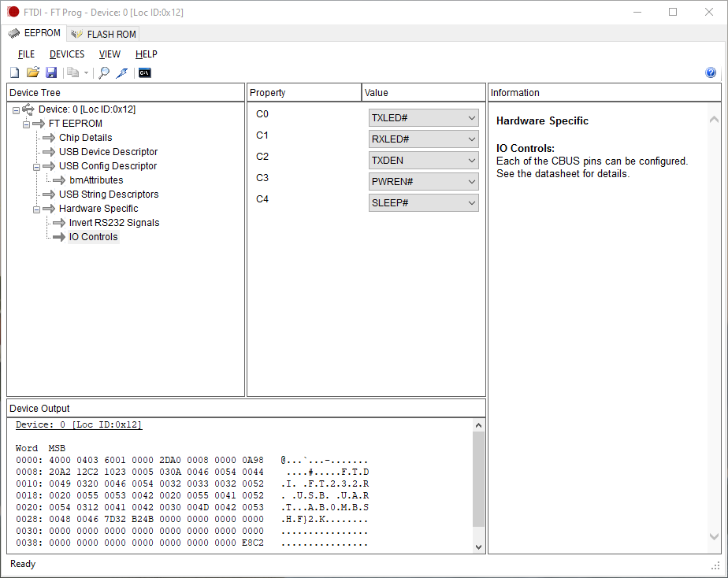Switch to the EEPROM tab

[x=35, y=33]
